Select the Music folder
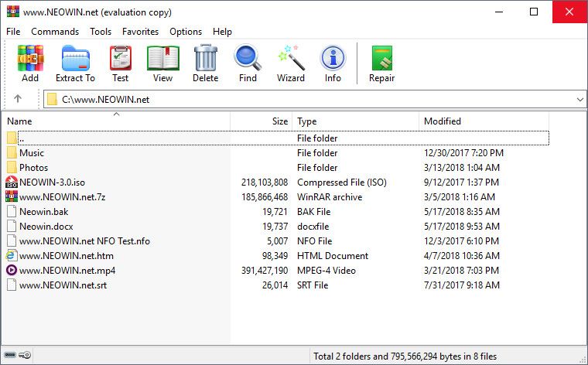588x365 pixels. click(x=32, y=153)
